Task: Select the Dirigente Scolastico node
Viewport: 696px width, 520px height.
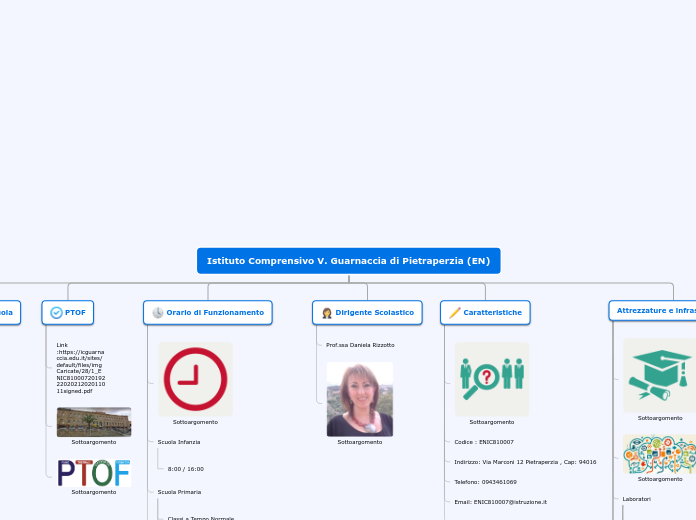Action: point(367,313)
